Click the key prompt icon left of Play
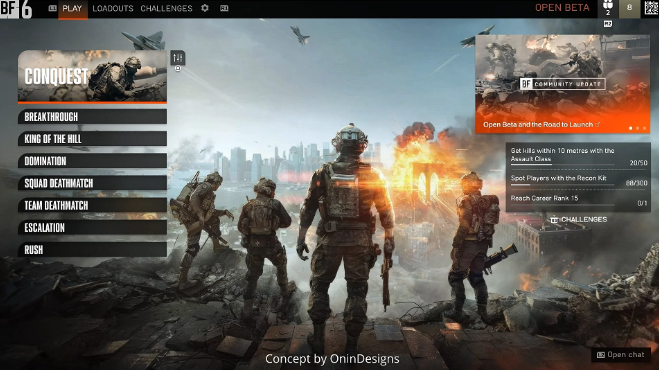 point(53,8)
